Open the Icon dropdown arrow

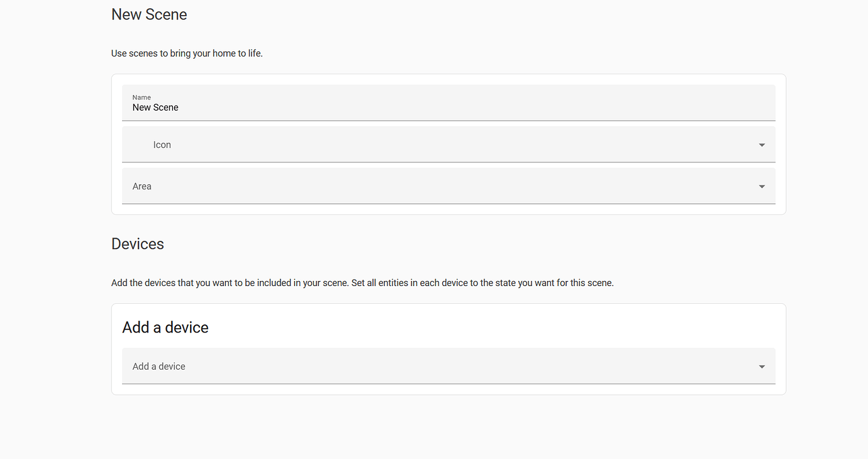click(x=762, y=145)
